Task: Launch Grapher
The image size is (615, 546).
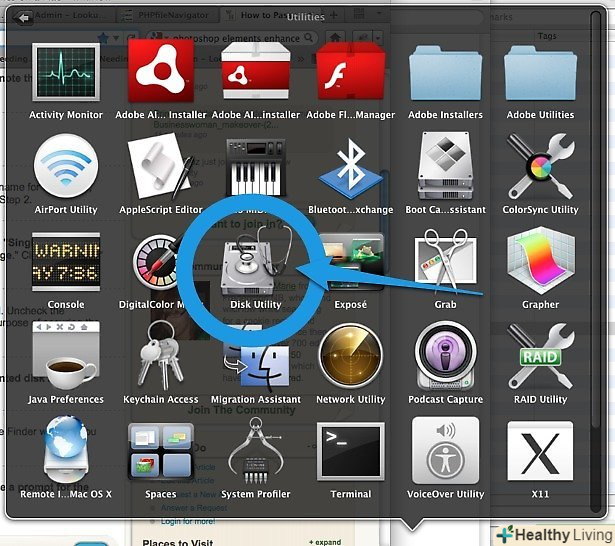Action: 540,260
